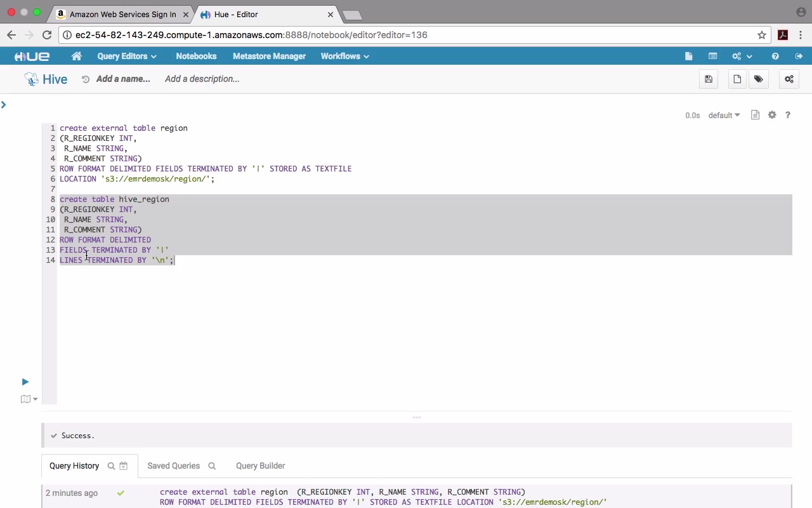The image size is (812, 508).
Task: Run the query with the play button
Action: 25,382
